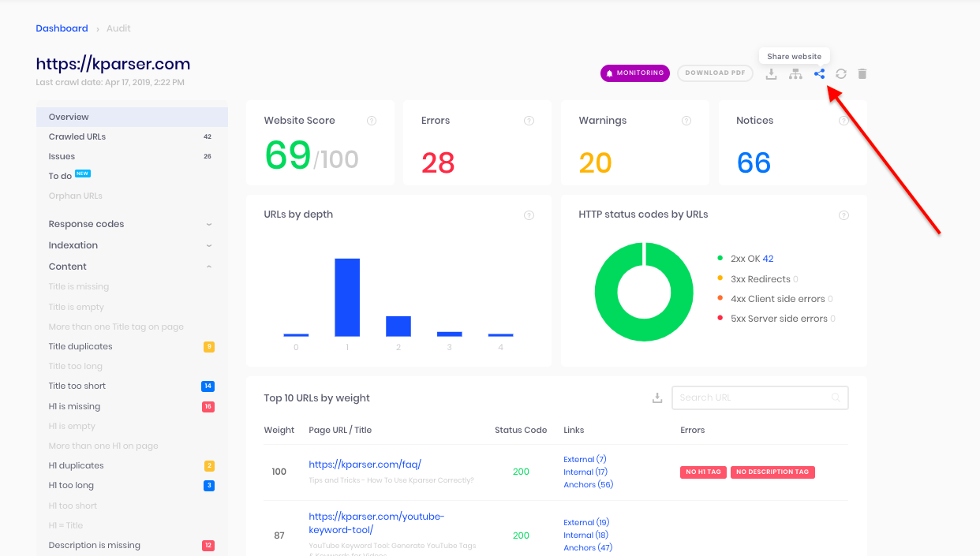Click the weight 87 cell
Screen dimensions: 980x556
click(279, 535)
